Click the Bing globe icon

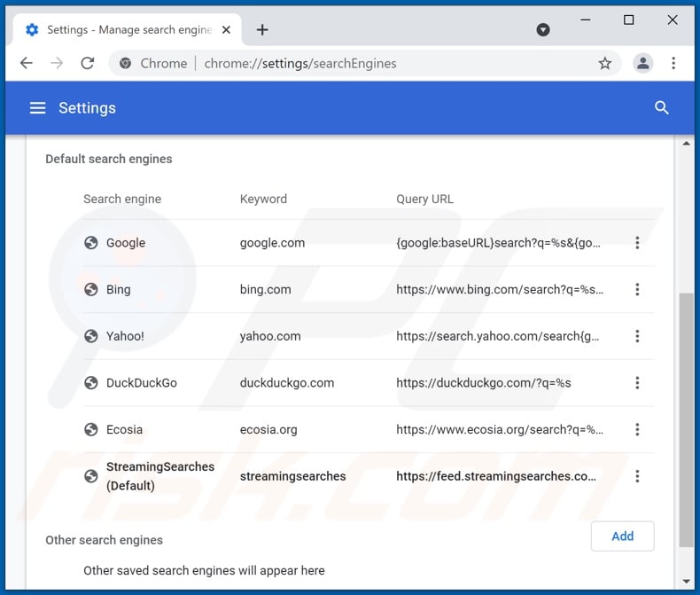pyautogui.click(x=91, y=289)
